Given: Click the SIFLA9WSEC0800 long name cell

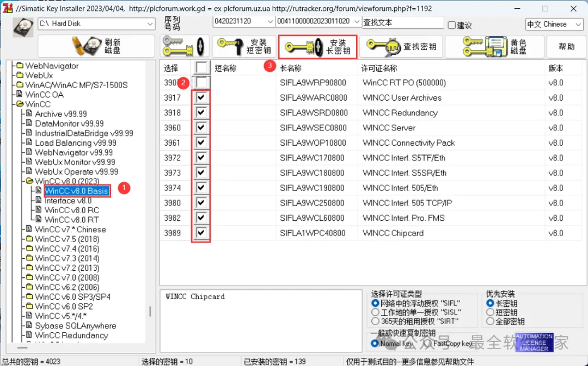Looking at the screenshot, I should [x=313, y=128].
